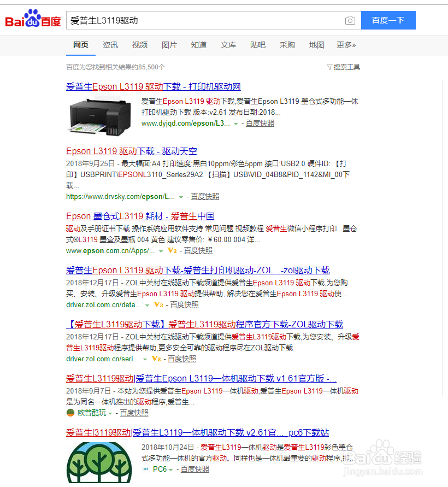This screenshot has height=487, width=448.
Task: Expand dropdown arrow next to 欧普酷玩
Action: (x=110, y=414)
